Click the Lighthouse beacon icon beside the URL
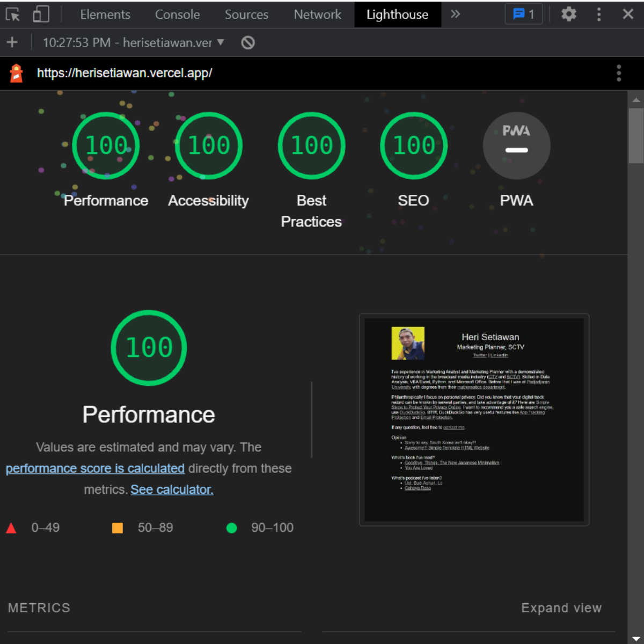This screenshot has width=644, height=644. (16, 73)
